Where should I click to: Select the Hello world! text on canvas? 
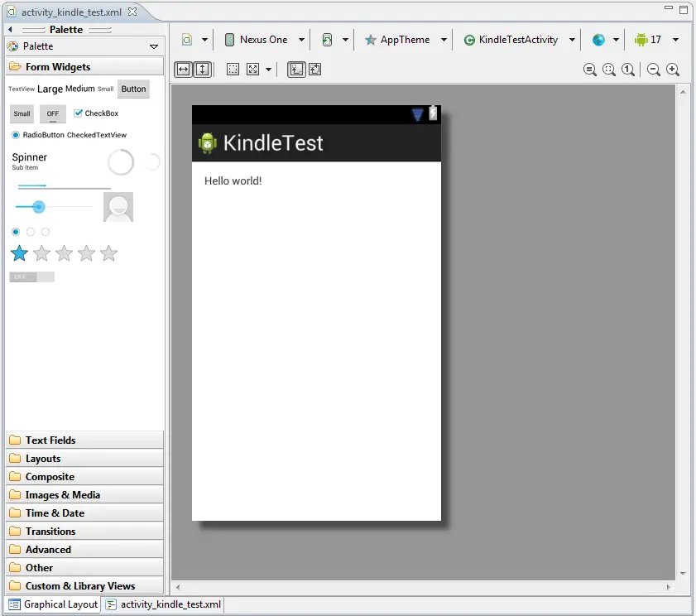click(234, 180)
